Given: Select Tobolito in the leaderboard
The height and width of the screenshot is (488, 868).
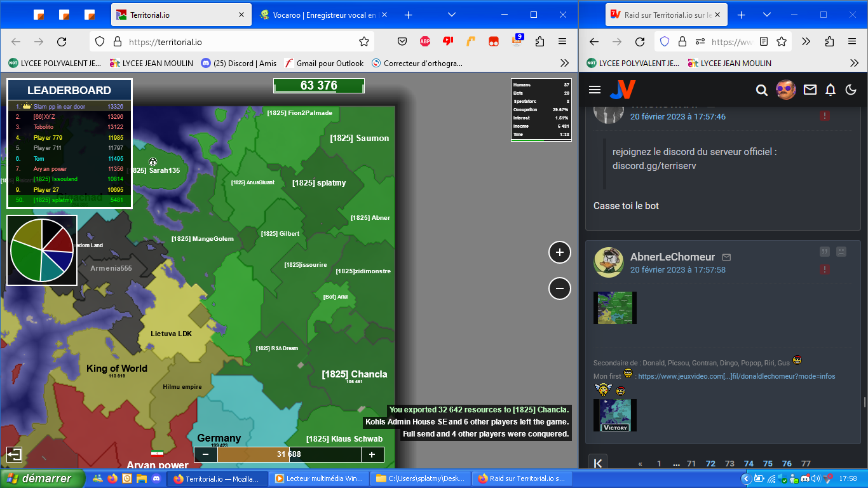Looking at the screenshot, I should point(69,127).
